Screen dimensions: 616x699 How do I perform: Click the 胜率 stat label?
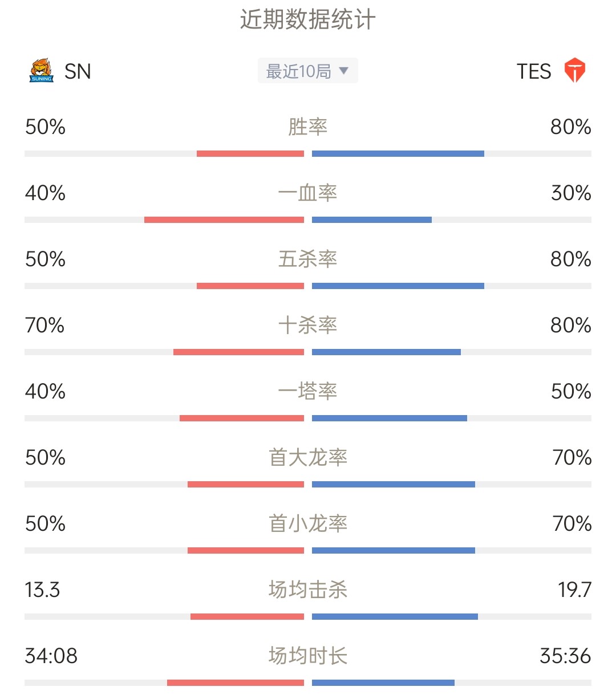[x=308, y=127]
